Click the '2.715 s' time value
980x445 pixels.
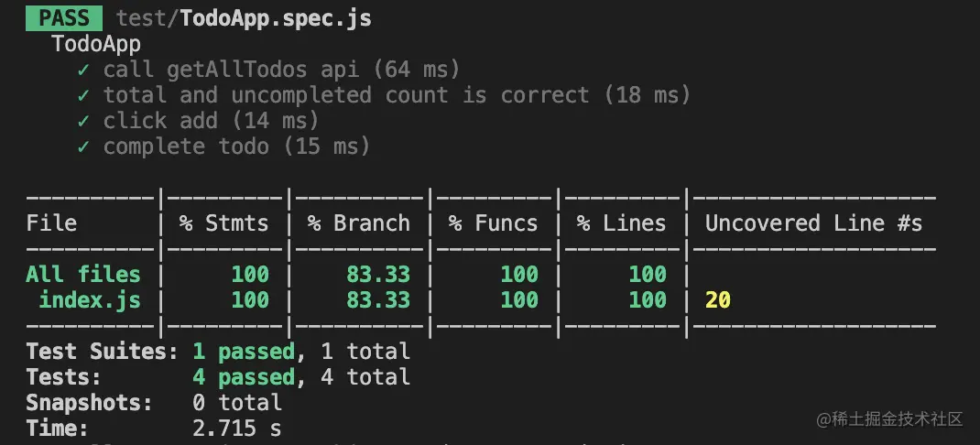(237, 429)
